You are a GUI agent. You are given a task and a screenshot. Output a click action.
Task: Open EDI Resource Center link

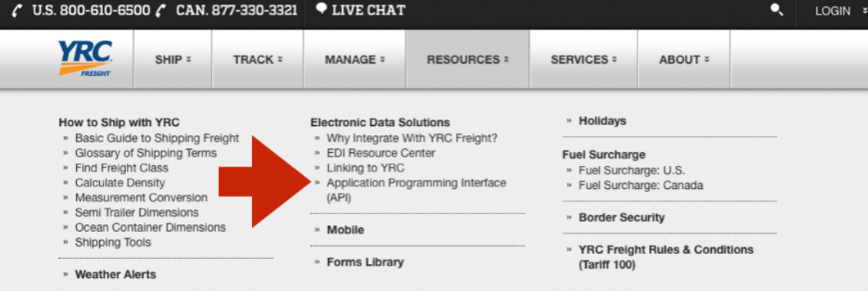381,153
